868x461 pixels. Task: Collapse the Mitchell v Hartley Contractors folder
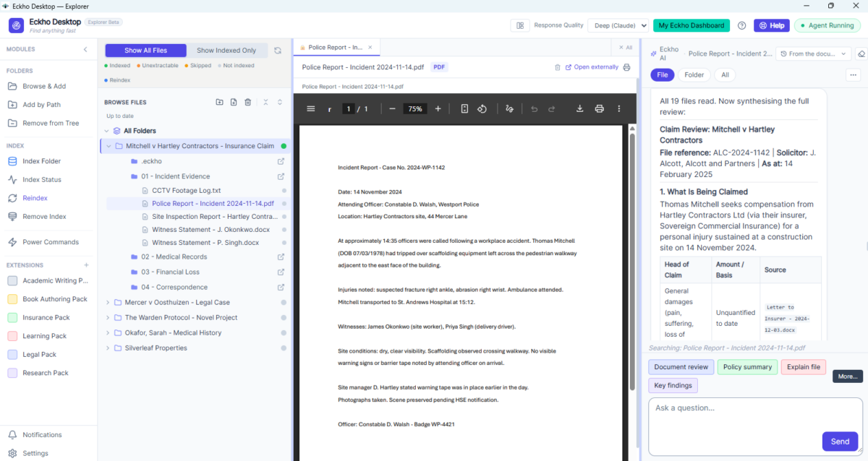coord(109,146)
